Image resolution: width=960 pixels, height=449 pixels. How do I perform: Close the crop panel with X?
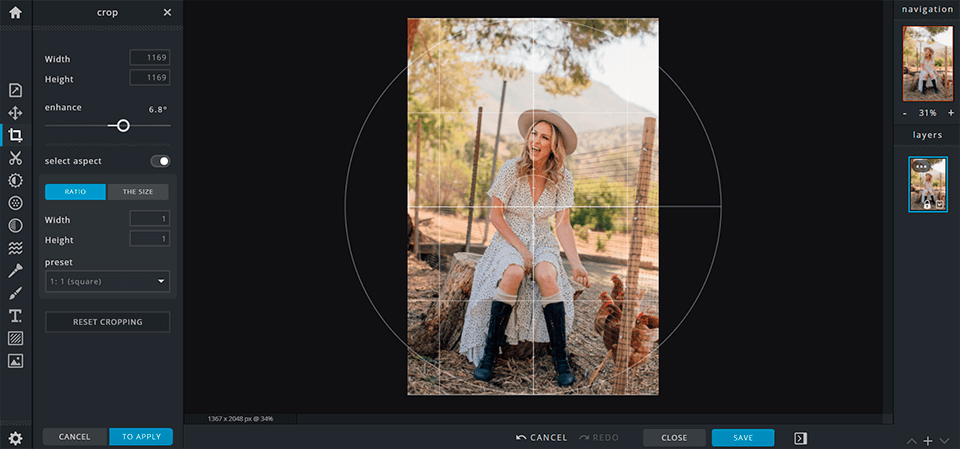167,13
